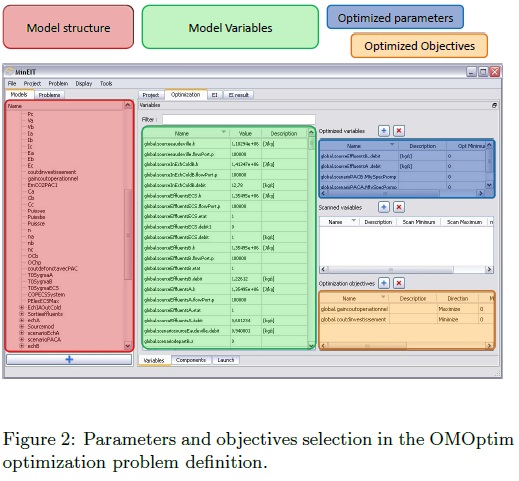Expand the Sourcemod tree node

(22, 326)
